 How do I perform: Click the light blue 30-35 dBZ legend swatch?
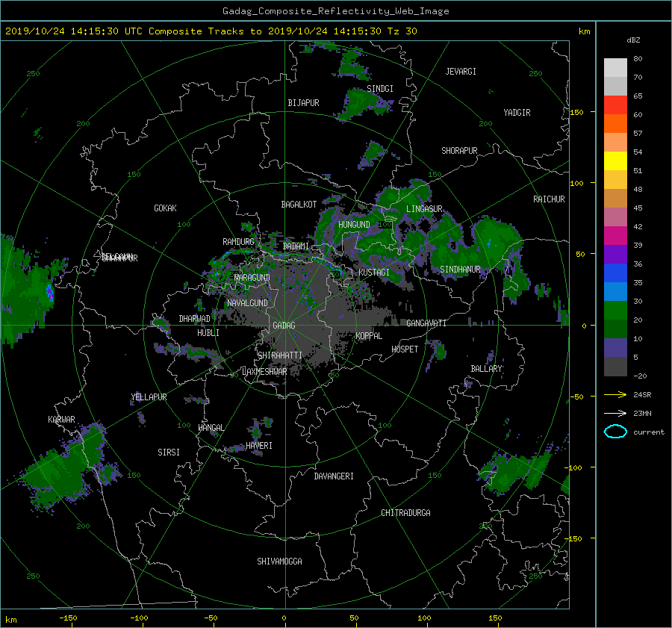pyautogui.click(x=615, y=291)
